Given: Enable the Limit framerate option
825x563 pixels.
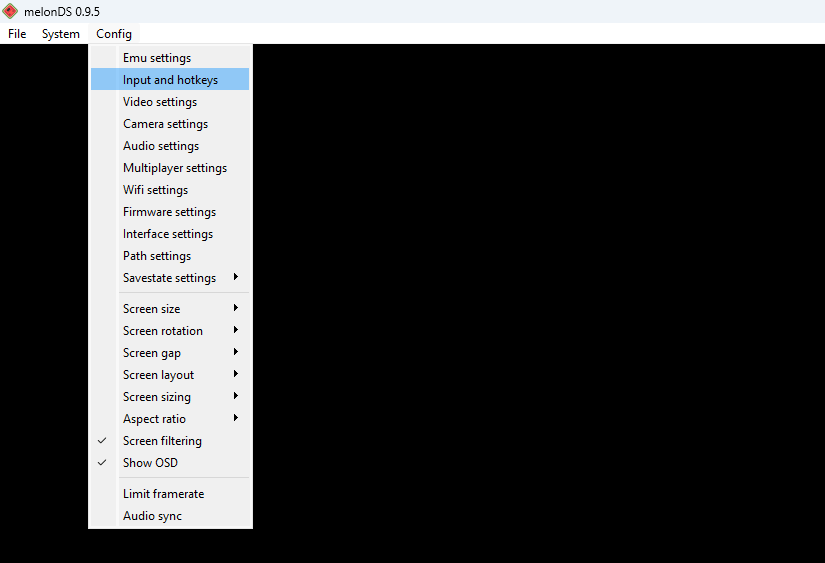Looking at the screenshot, I should tap(163, 494).
